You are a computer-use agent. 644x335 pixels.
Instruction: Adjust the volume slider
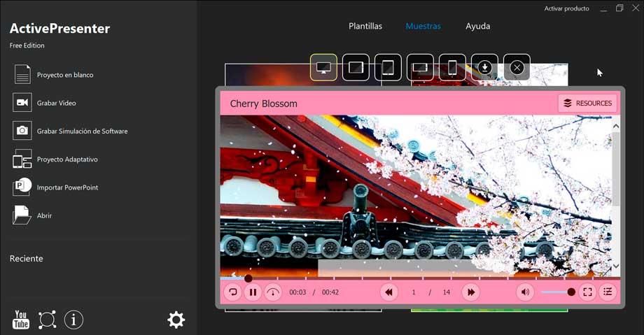(558, 292)
